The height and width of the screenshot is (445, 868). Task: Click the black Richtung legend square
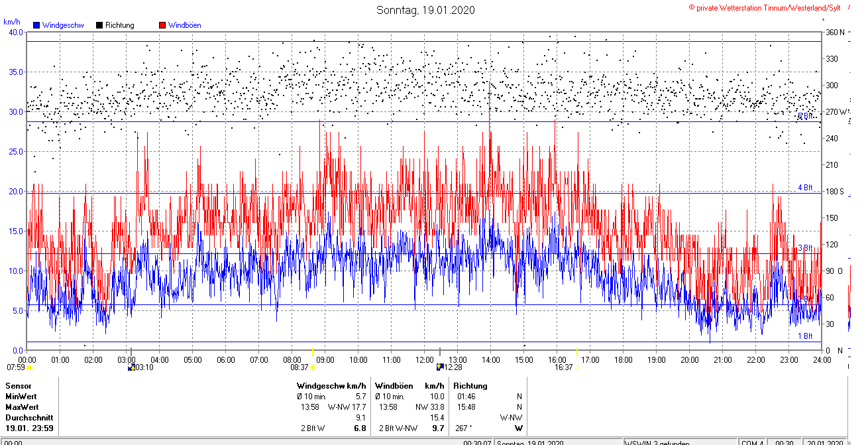(x=99, y=25)
